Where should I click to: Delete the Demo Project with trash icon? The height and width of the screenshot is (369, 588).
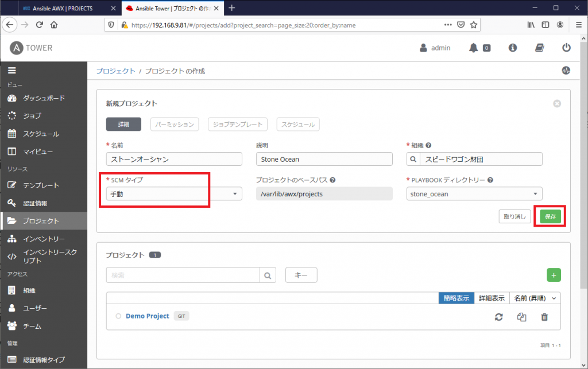pos(544,316)
